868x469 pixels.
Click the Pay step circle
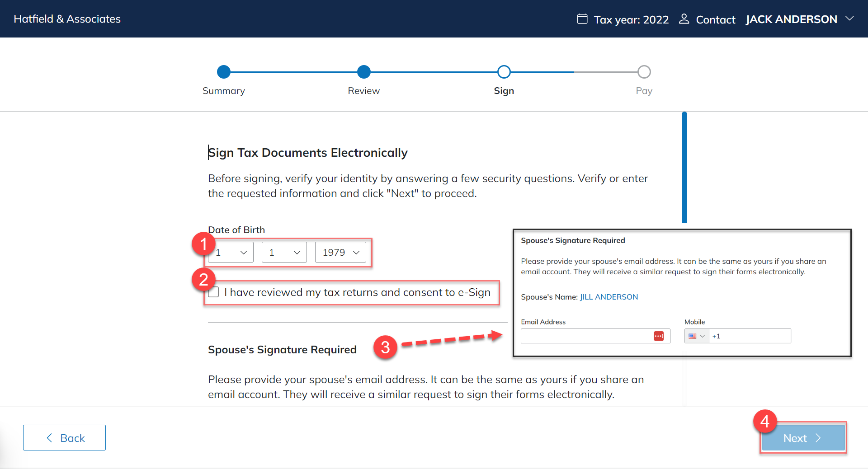pos(644,72)
